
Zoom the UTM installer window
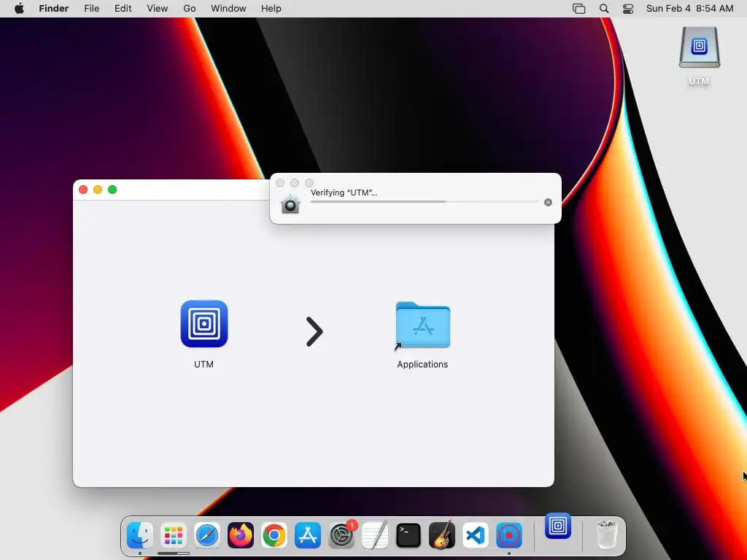(x=112, y=190)
